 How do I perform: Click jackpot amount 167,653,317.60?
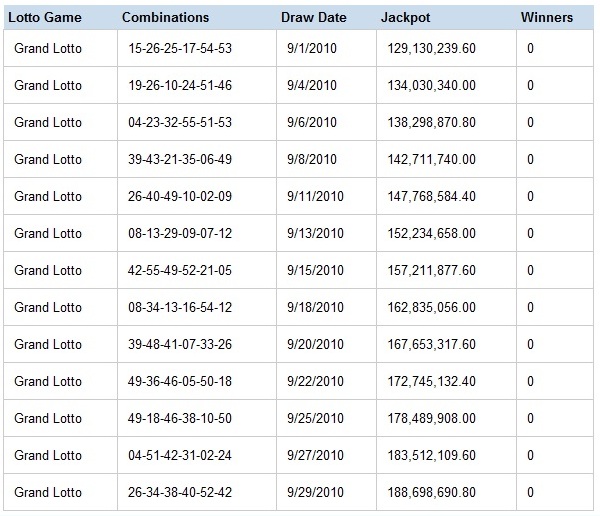coord(431,344)
